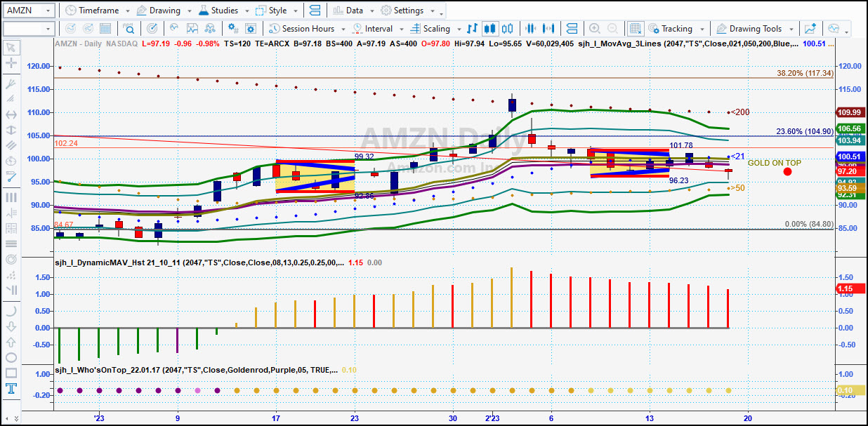Select the vertical lines drawing tool

click(11, 197)
